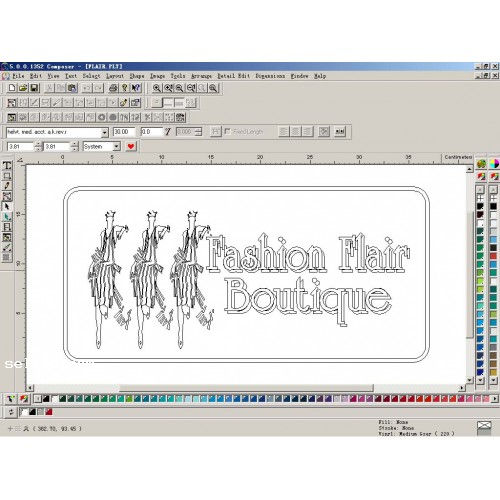The image size is (500, 500).
Task: Click the green palette icon at top right
Action: point(481,164)
